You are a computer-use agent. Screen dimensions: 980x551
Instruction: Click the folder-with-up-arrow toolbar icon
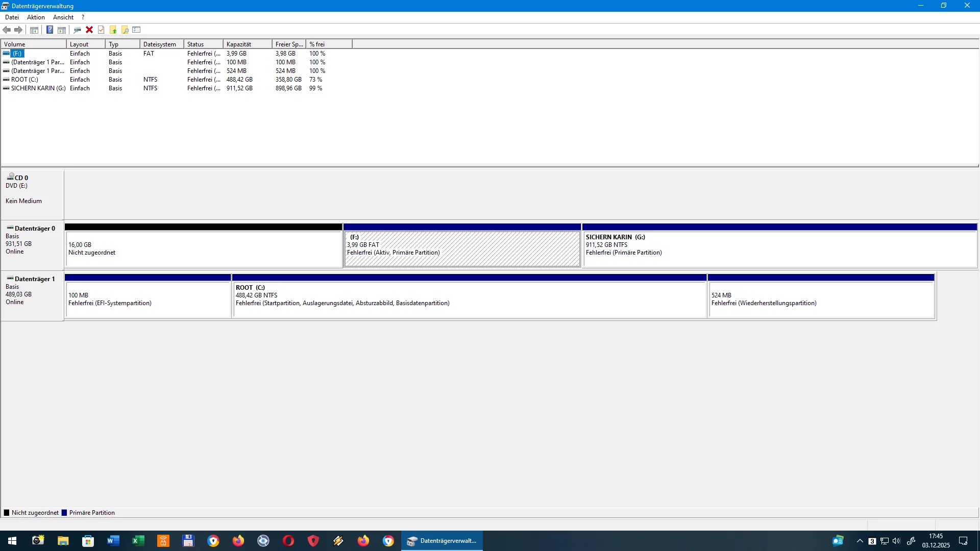coord(113,30)
